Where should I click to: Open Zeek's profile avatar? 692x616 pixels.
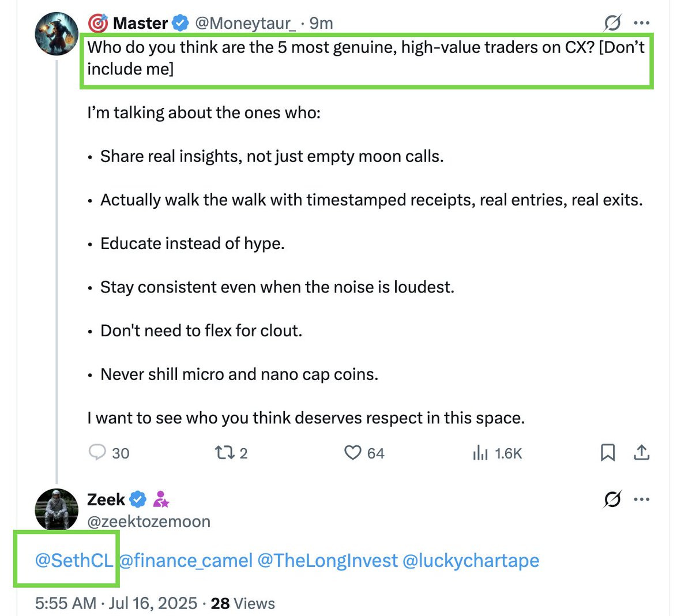click(56, 509)
